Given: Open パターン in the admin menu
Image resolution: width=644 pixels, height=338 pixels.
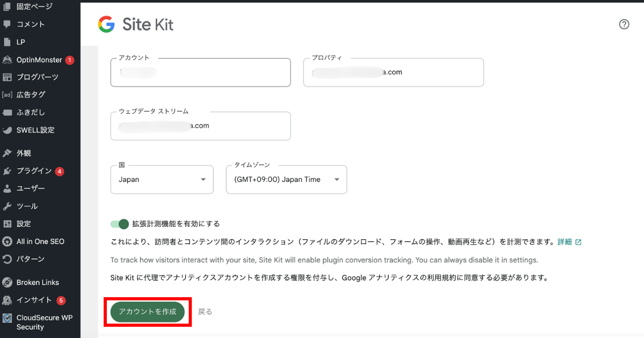Looking at the screenshot, I should pyautogui.click(x=31, y=259).
